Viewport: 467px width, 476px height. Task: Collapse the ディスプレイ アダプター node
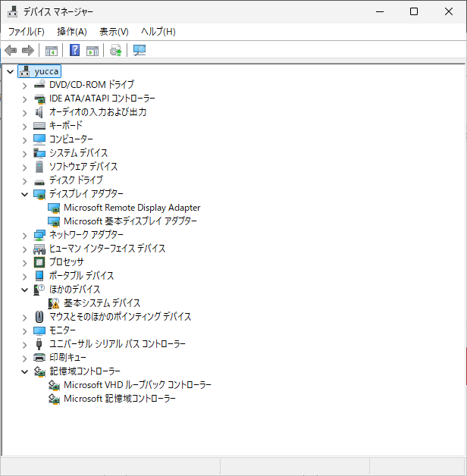click(24, 194)
